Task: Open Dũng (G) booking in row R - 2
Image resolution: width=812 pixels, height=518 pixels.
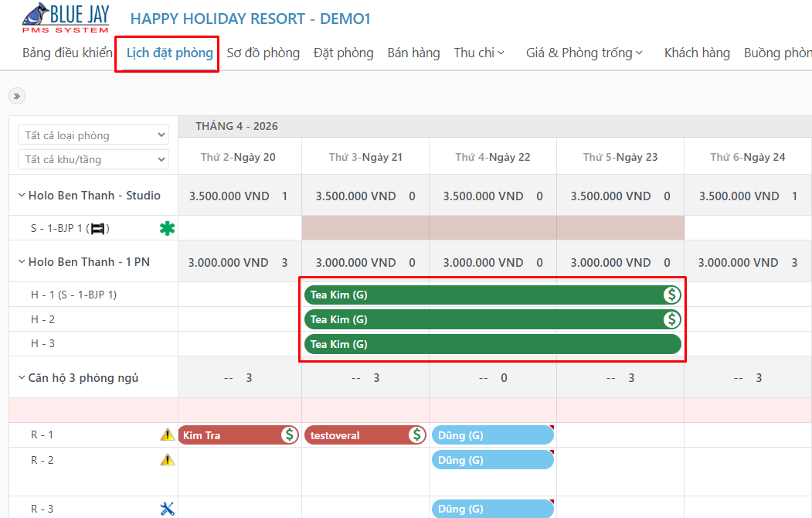Action: (492, 459)
